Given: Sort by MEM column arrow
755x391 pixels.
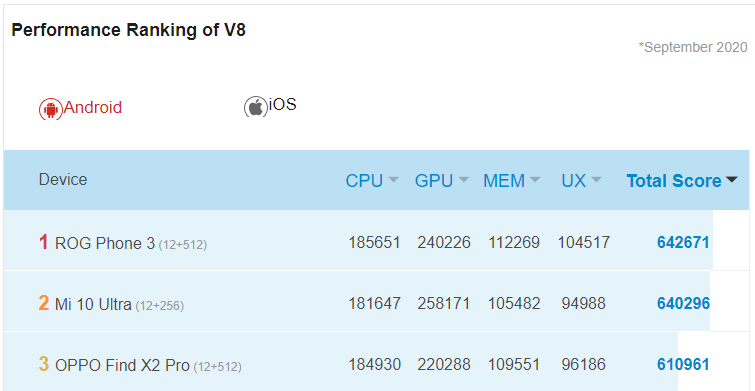Looking at the screenshot, I should (534, 180).
